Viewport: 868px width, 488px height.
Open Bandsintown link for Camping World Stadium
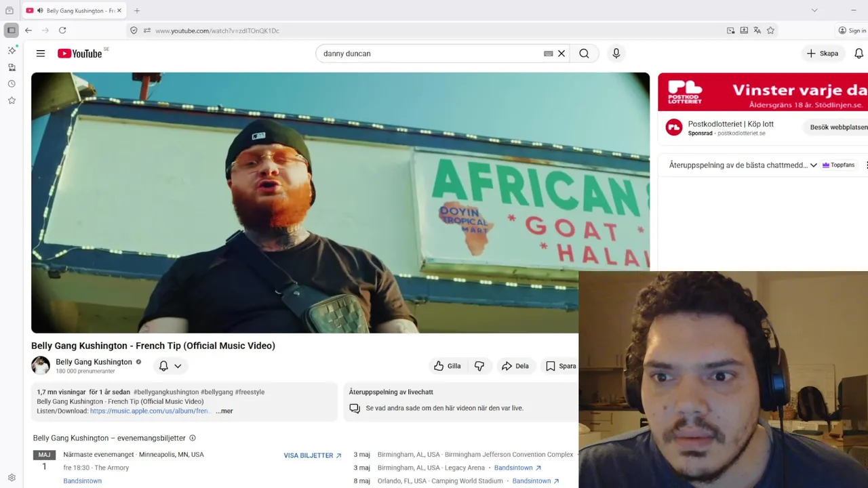pos(536,481)
